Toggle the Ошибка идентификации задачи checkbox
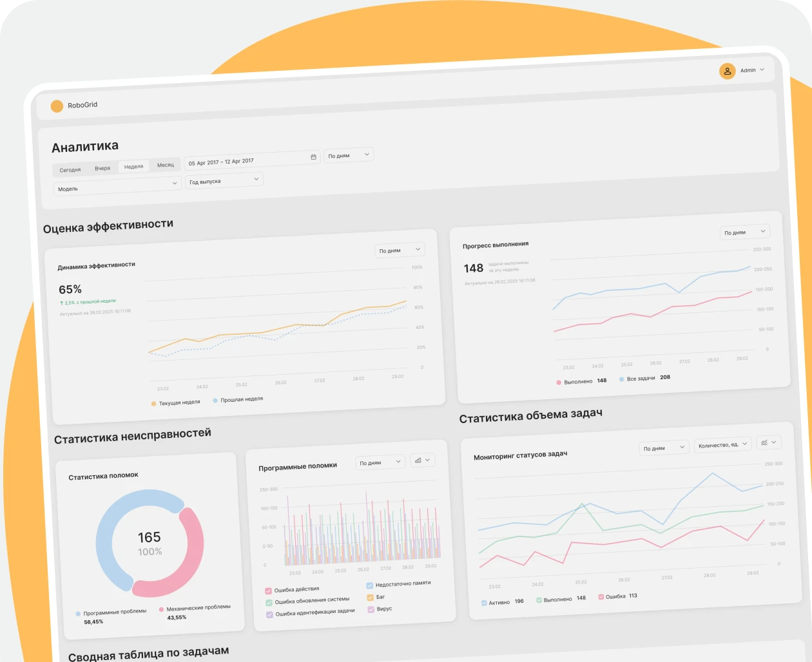812x662 pixels. (x=269, y=615)
